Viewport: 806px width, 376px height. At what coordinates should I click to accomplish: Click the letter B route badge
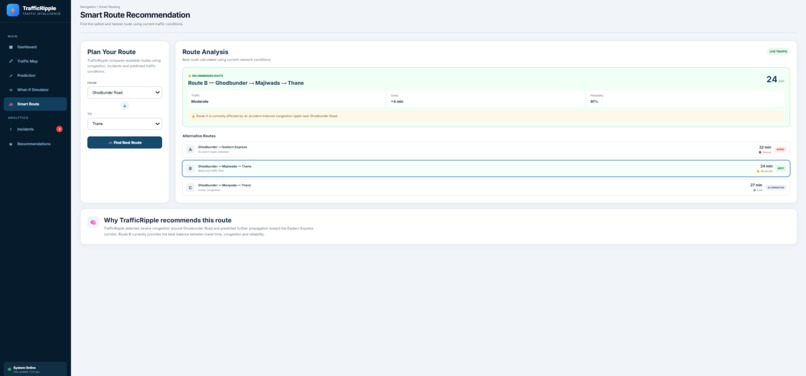(190, 169)
